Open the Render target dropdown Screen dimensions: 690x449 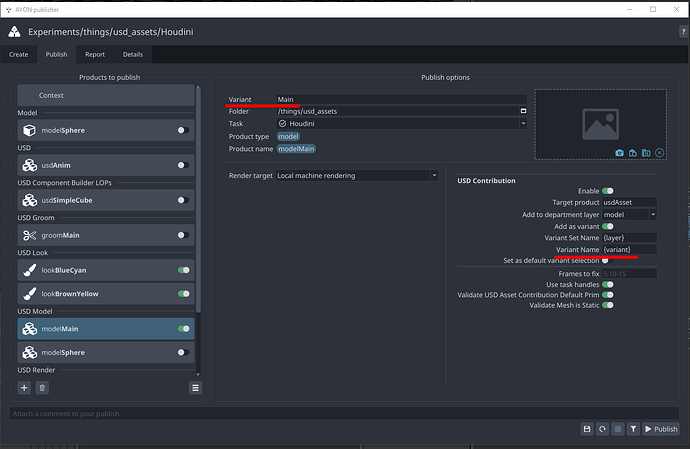click(356, 176)
